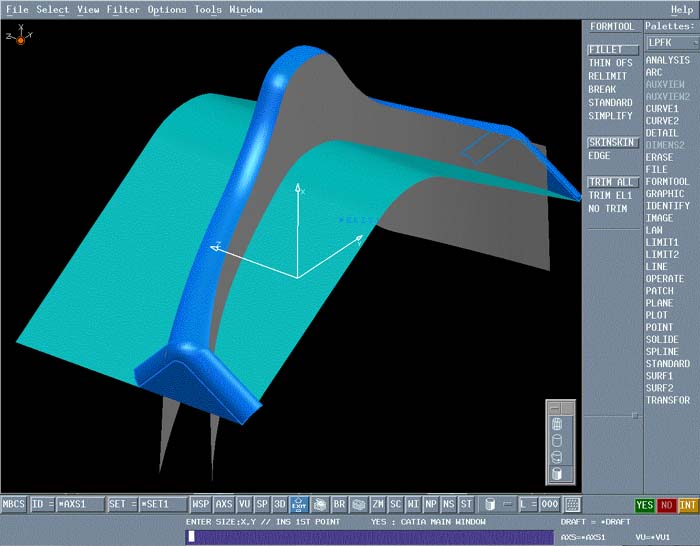Select the TRIM EL1 option
This screenshot has width=700, height=546.
610,195
